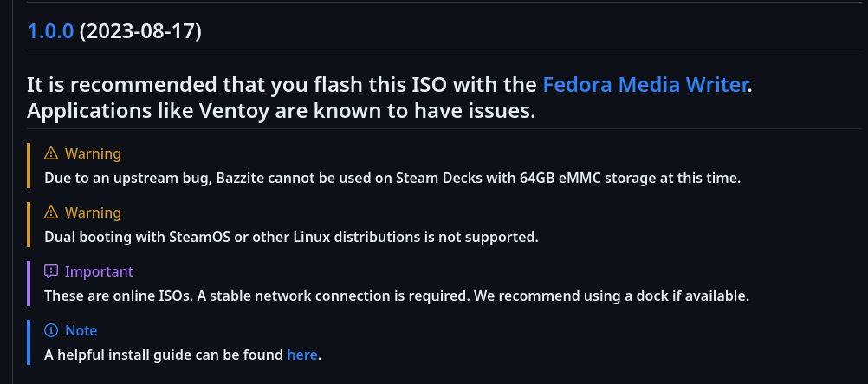Click the warning icon above the dual booting text

[x=51, y=213]
